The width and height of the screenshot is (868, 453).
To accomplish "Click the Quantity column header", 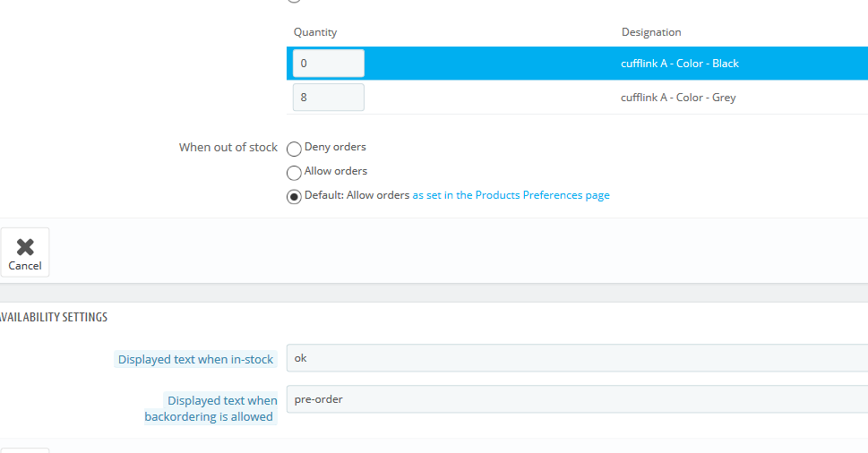I will [x=315, y=32].
